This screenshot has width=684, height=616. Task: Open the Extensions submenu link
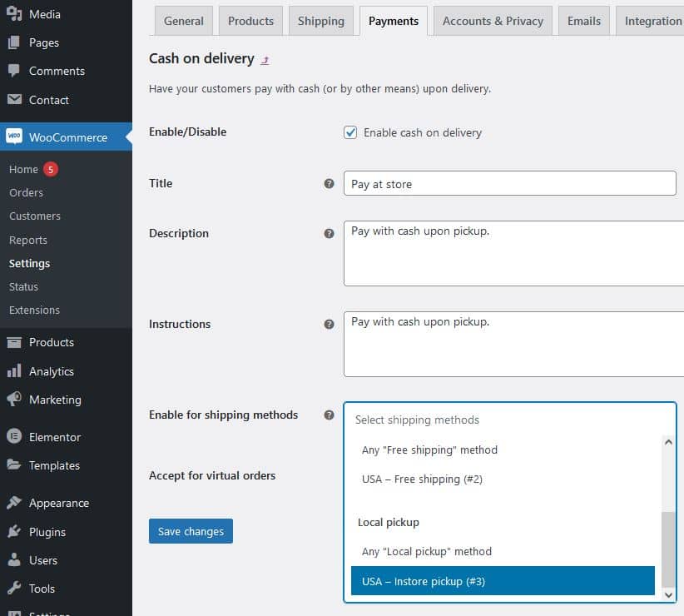coord(34,310)
